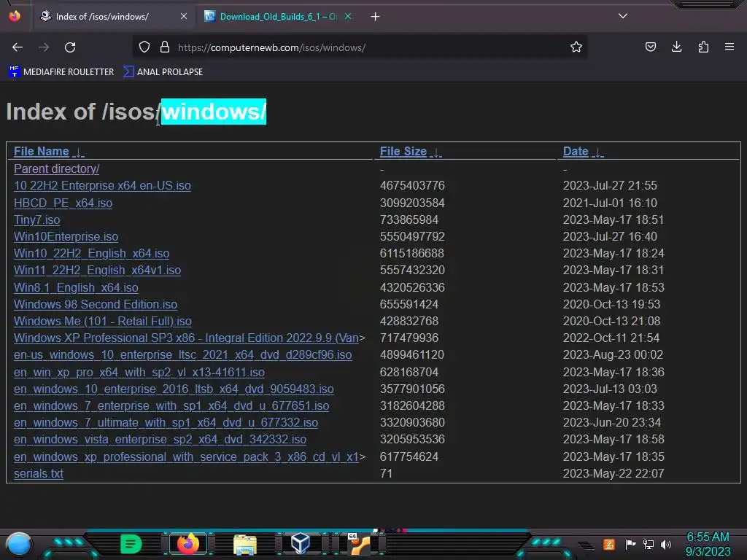Select file size 4675403776
This screenshot has width=747, height=560.
point(412,186)
